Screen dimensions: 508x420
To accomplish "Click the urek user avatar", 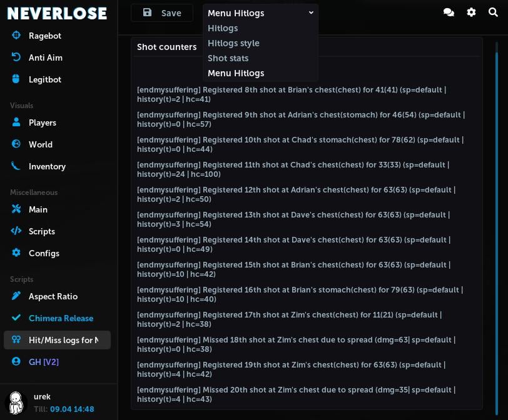I will pyautogui.click(x=16, y=401).
